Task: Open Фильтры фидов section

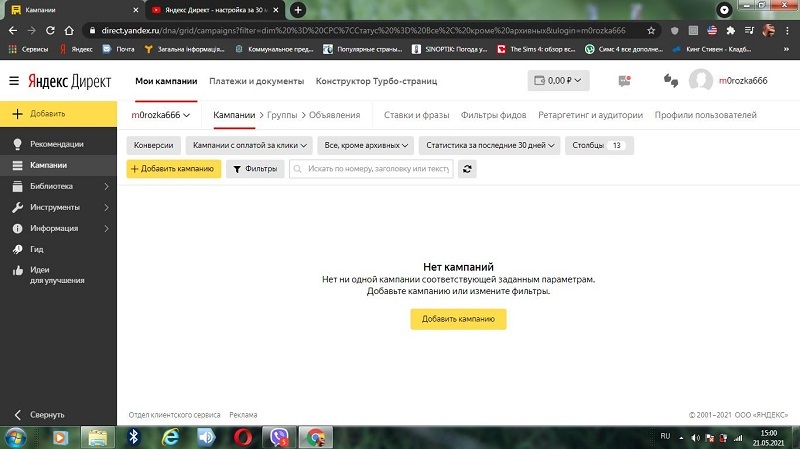Action: (493, 115)
